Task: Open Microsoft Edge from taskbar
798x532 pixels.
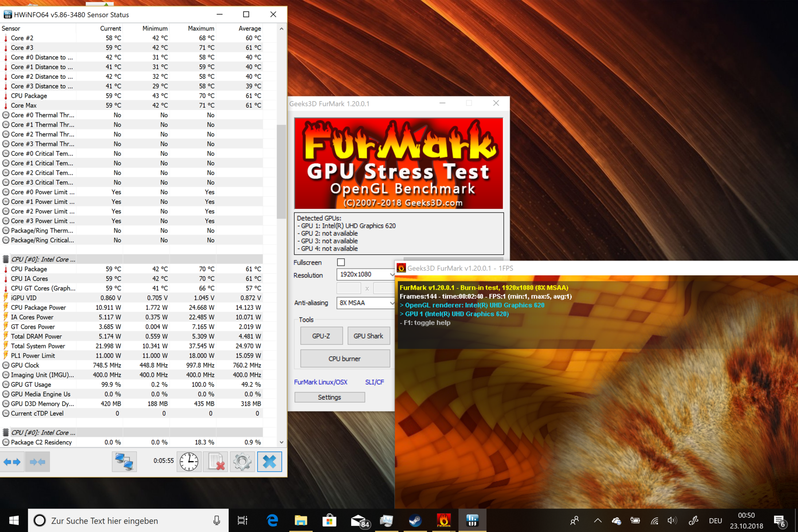Action: coord(272,520)
